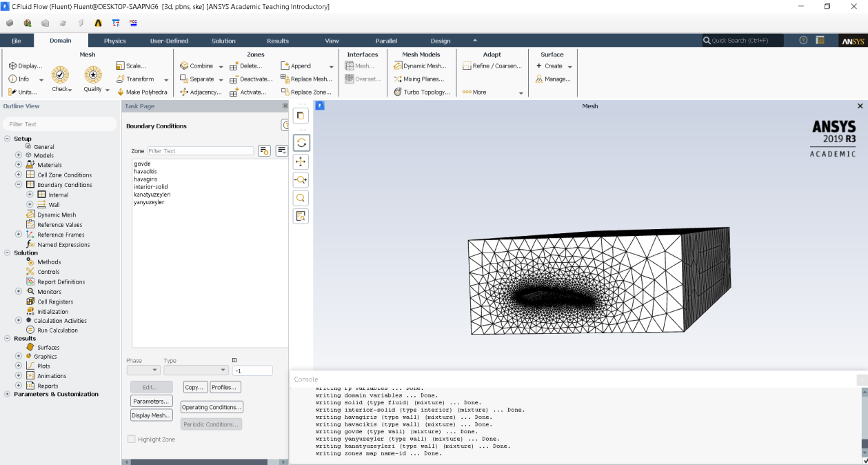This screenshot has width=868, height=465.
Task: Switch to the Physics ribbon tab
Action: click(x=114, y=41)
